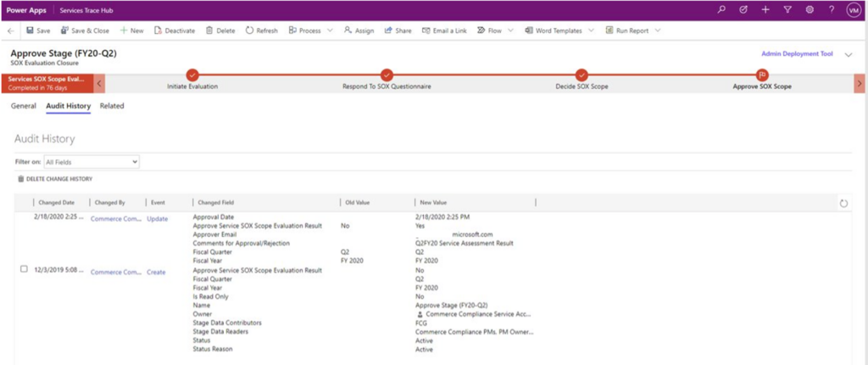
Task: Click the plus quick create icon
Action: click(765, 9)
